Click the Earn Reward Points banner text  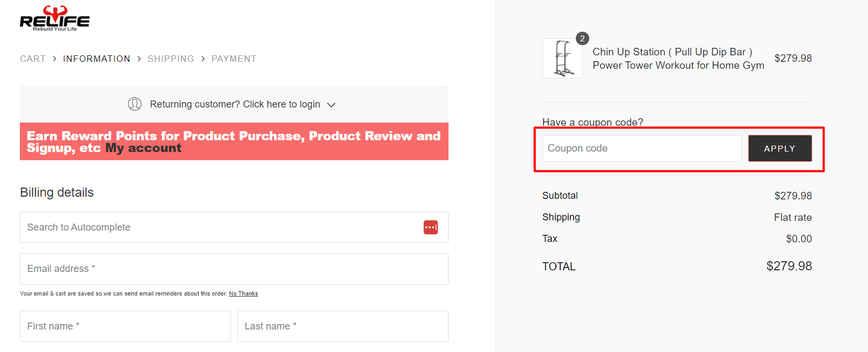coord(234,142)
